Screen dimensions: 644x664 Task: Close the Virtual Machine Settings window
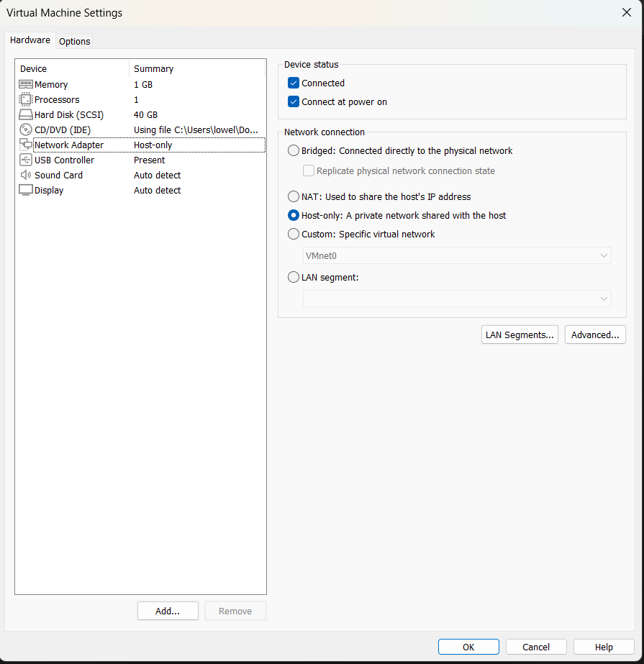pyautogui.click(x=627, y=13)
